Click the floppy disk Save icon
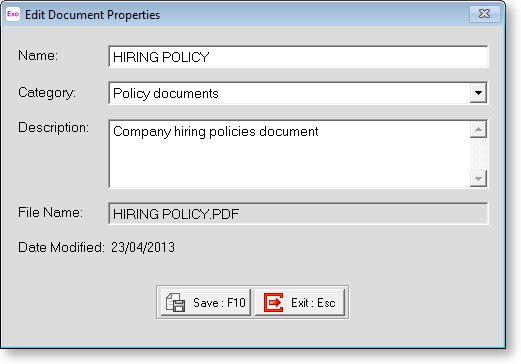The height and width of the screenshot is (364, 521). [175, 302]
